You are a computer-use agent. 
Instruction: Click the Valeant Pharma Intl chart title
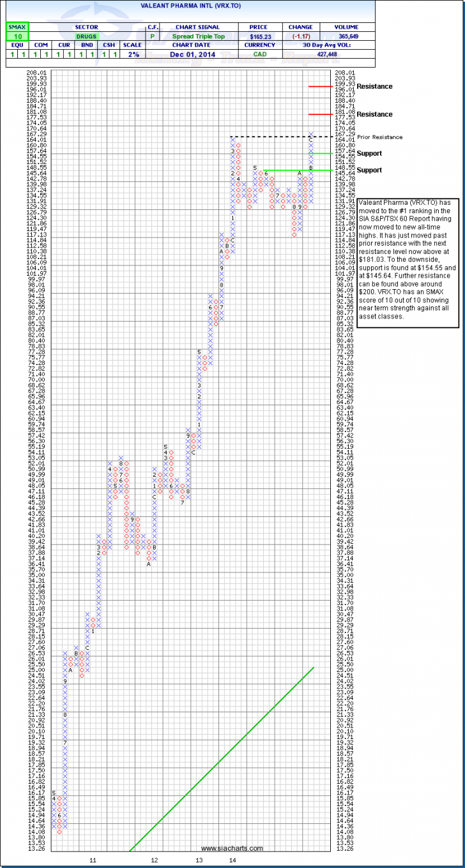232,4
